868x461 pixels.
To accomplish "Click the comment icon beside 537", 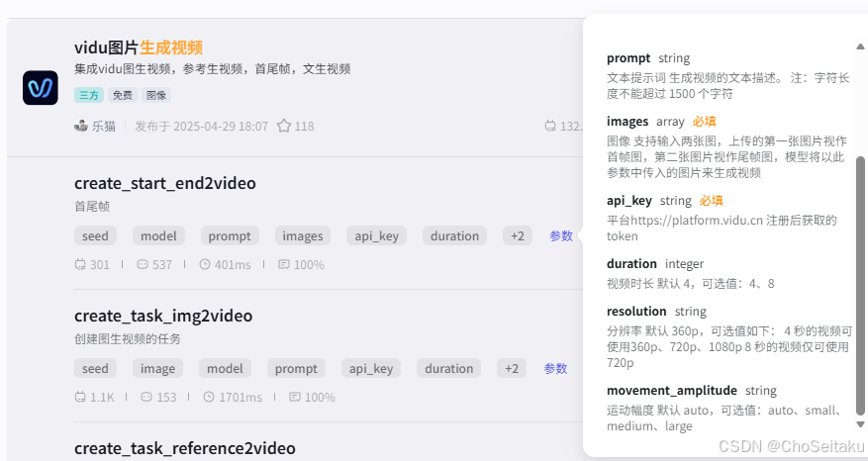I will coord(143,264).
